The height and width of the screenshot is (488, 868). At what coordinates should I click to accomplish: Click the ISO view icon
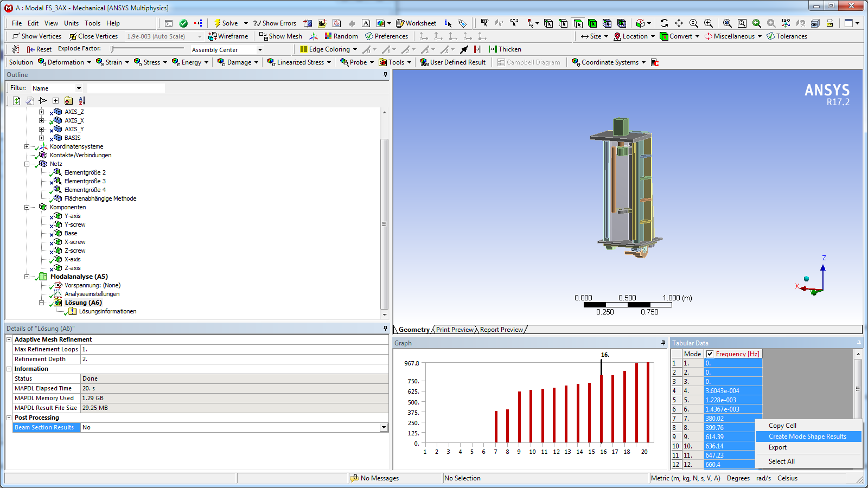(x=786, y=23)
